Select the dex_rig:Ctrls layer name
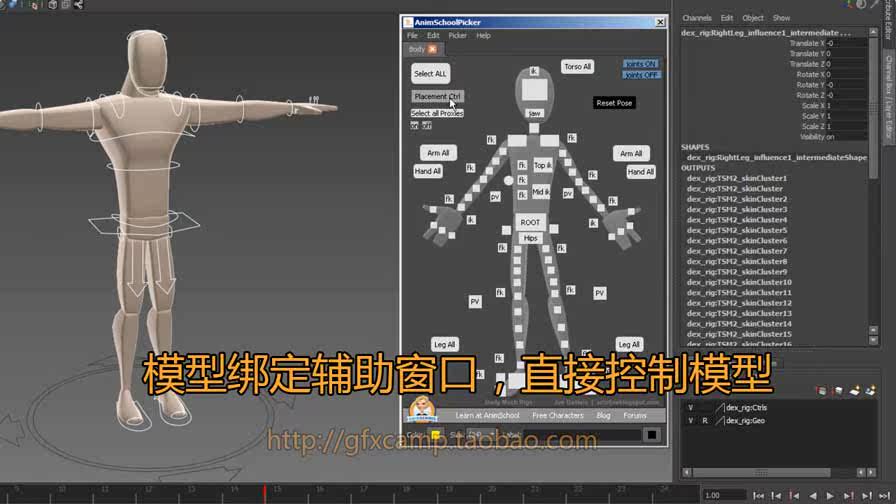This screenshot has height=504, width=896. (x=746, y=407)
